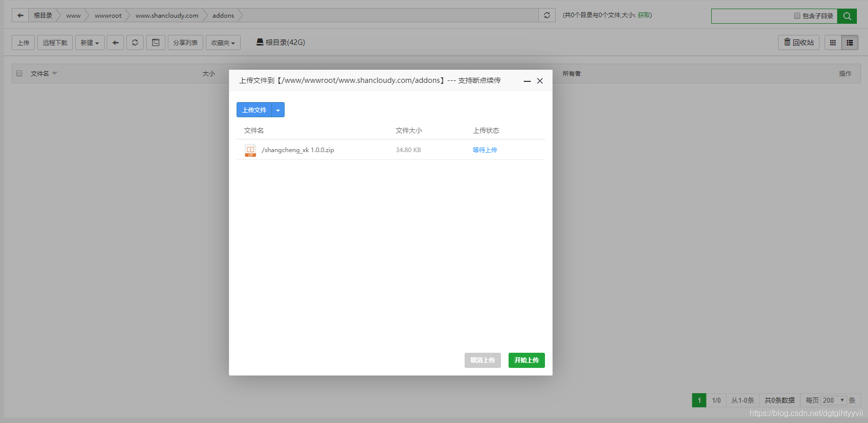Switch to list view icon
The width and height of the screenshot is (868, 423).
pyautogui.click(x=850, y=42)
